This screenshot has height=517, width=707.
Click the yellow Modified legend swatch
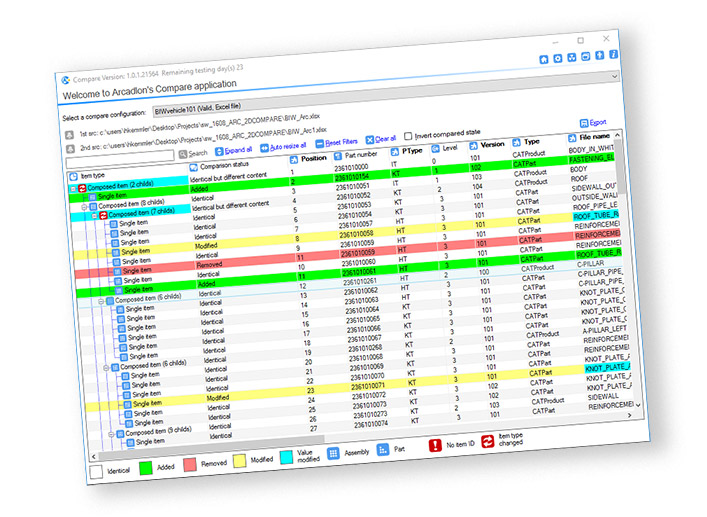pyautogui.click(x=239, y=461)
